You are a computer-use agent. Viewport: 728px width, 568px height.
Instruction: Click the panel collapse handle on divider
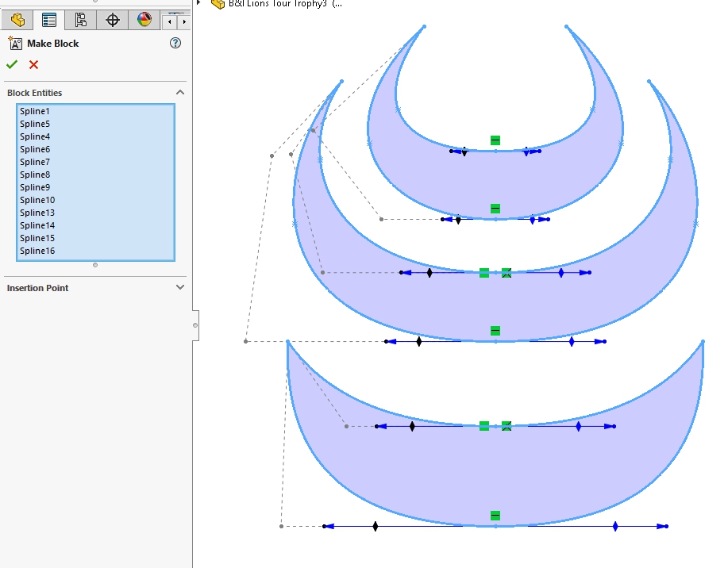(x=195, y=325)
